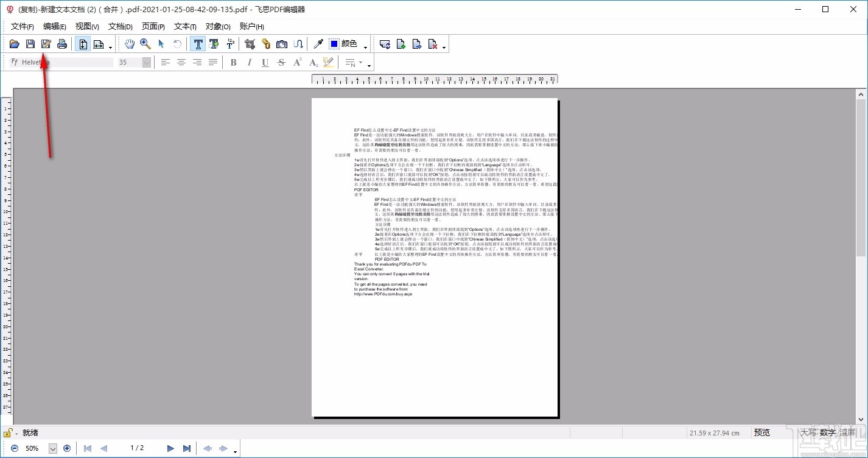Click the 预览 label in status bar
868x458 pixels.
pyautogui.click(x=762, y=432)
